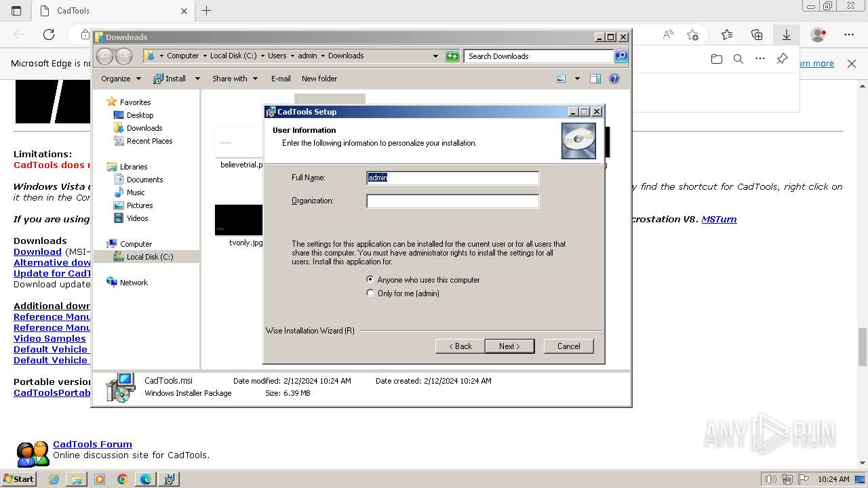Select Only for me (admin) option
The image size is (868, 488).
coord(403,293)
